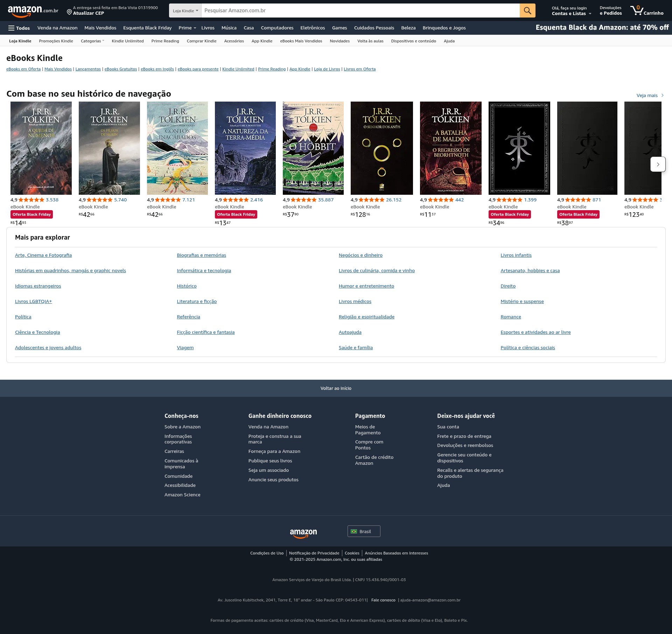Open the Todos hamburger menu
This screenshot has height=634, width=672.
19,28
